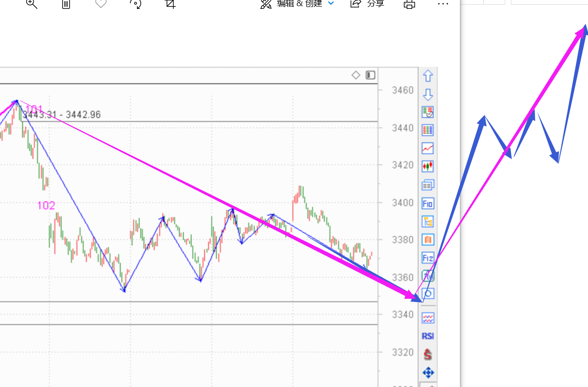Click the print icon in toolbar
This screenshot has height=387, width=588.
(409, 4)
